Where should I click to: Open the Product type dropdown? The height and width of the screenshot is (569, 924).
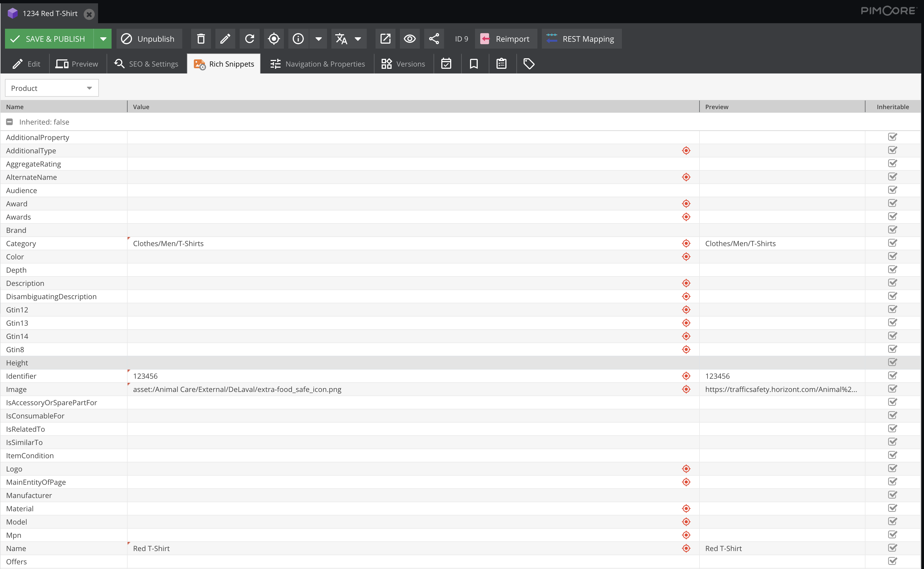(x=52, y=88)
